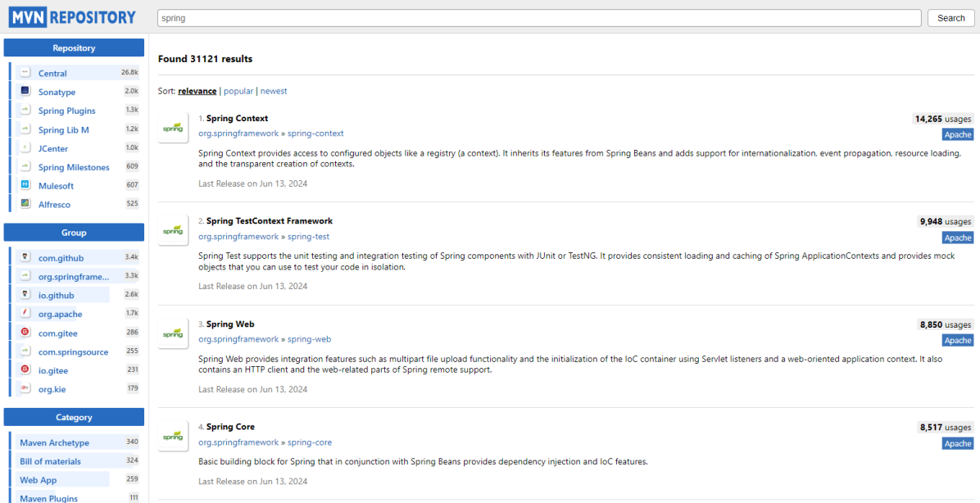Click the Mulesoft repository icon
The image size is (980, 503).
tap(25, 186)
